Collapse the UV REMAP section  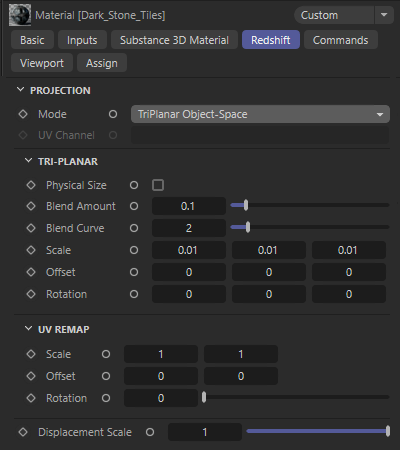[29, 329]
